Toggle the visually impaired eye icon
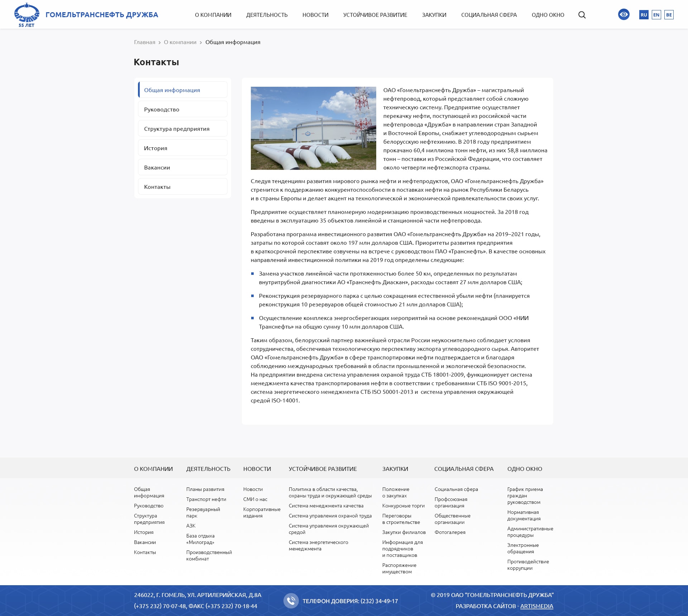The image size is (688, 616). click(623, 15)
